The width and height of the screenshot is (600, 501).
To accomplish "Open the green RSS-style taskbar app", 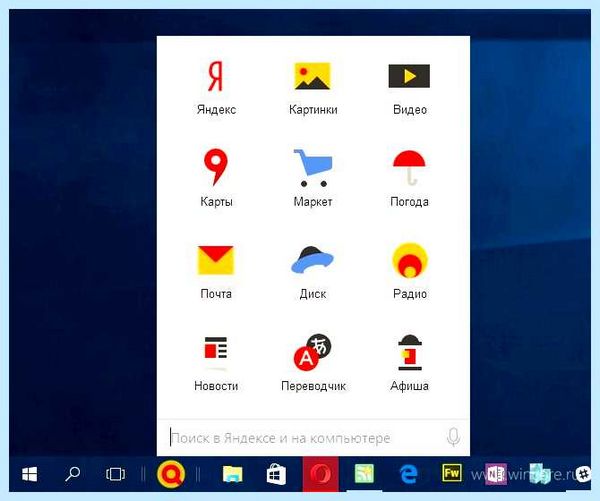I will [x=364, y=474].
